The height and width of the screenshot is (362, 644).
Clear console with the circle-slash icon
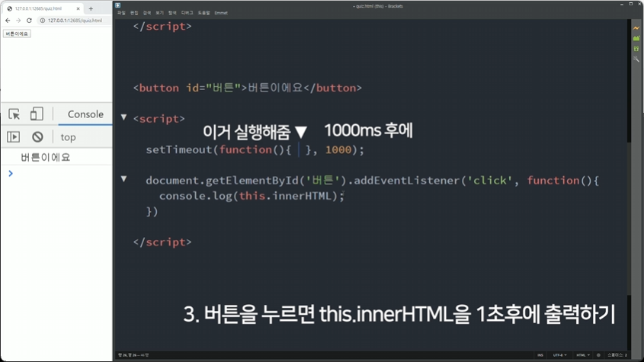pyautogui.click(x=37, y=137)
